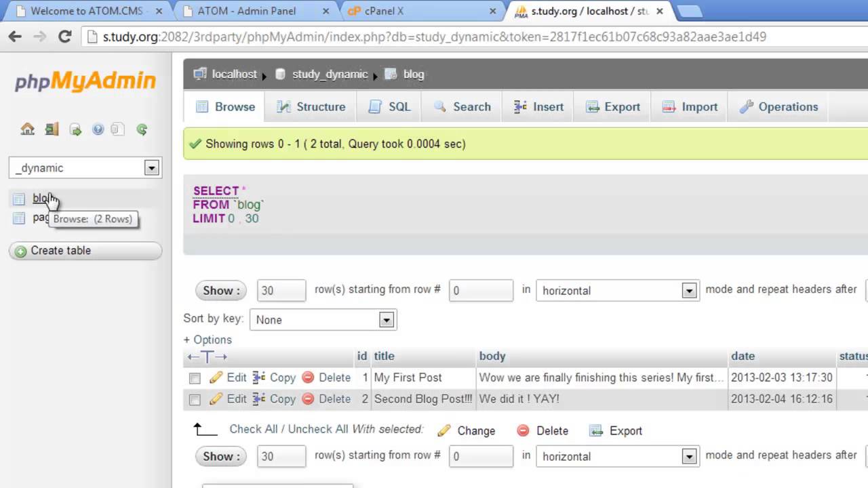Open the Operations tab
The height and width of the screenshot is (488, 868).
pos(778,106)
